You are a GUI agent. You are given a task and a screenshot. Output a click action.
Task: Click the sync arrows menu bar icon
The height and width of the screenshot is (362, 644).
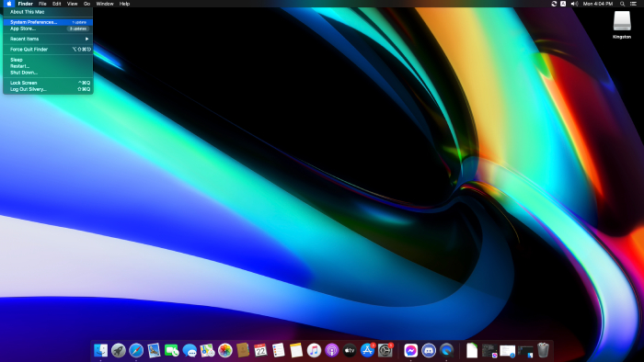coord(554,4)
